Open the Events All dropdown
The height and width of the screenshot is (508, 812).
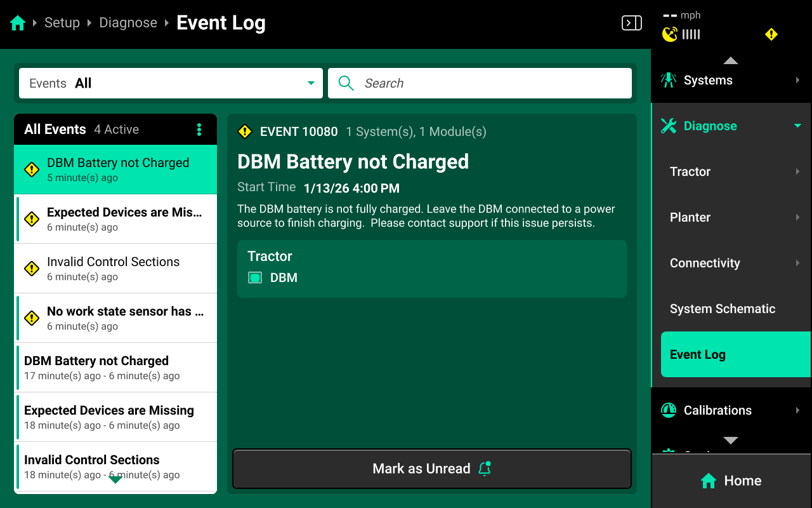tap(170, 83)
